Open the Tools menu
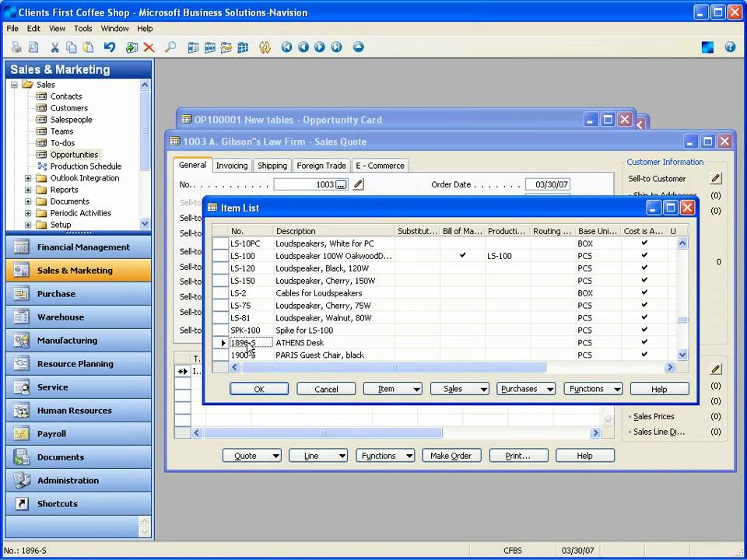The width and height of the screenshot is (747, 560). click(83, 29)
